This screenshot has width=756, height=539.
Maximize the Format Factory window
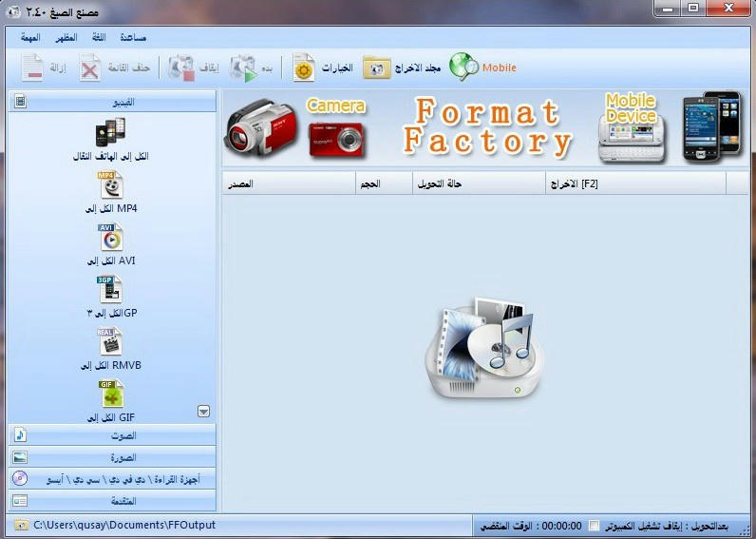tap(693, 9)
